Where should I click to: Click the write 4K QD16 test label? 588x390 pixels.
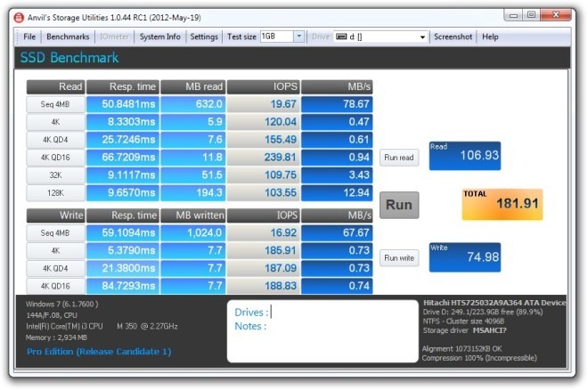tap(55, 286)
